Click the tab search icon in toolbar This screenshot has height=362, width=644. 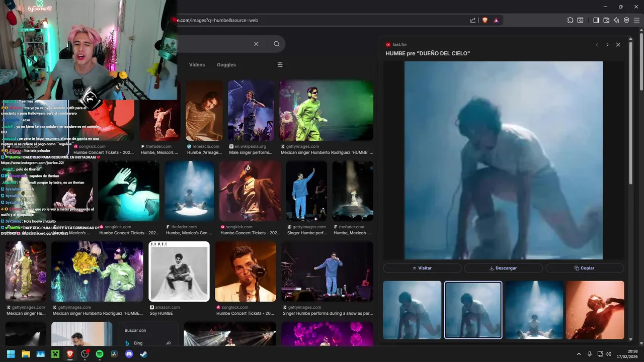pyautogui.click(x=580, y=20)
